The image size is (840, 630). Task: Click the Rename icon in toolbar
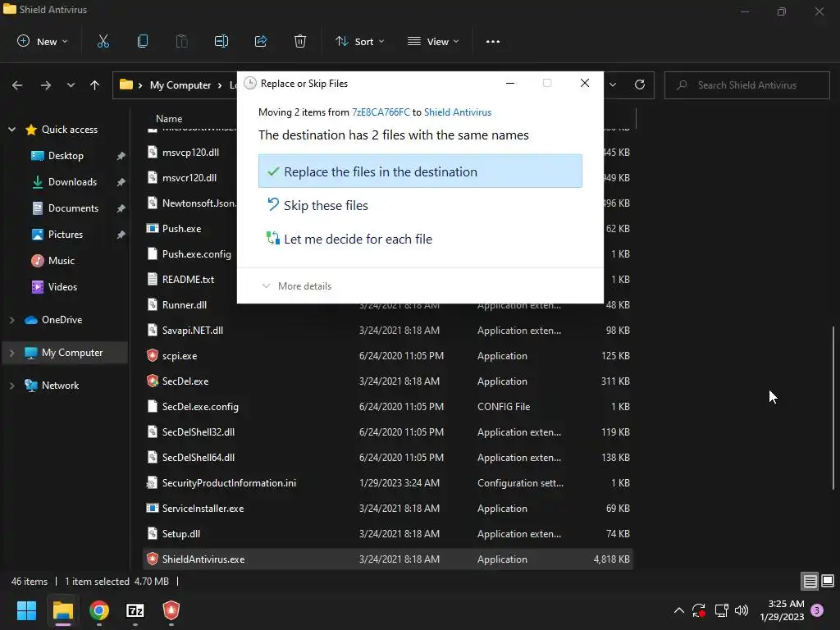click(x=221, y=41)
